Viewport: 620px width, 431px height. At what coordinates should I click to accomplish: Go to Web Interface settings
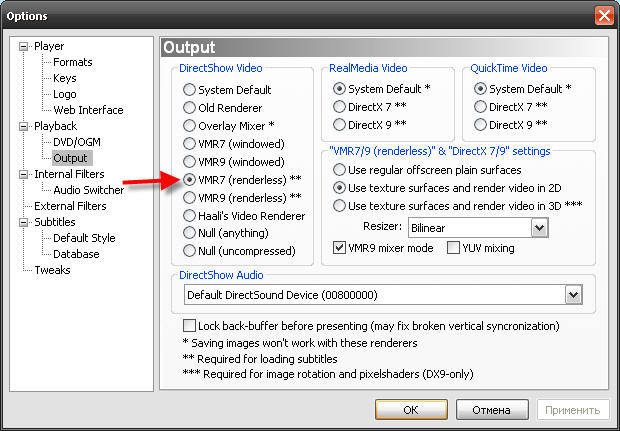88,110
